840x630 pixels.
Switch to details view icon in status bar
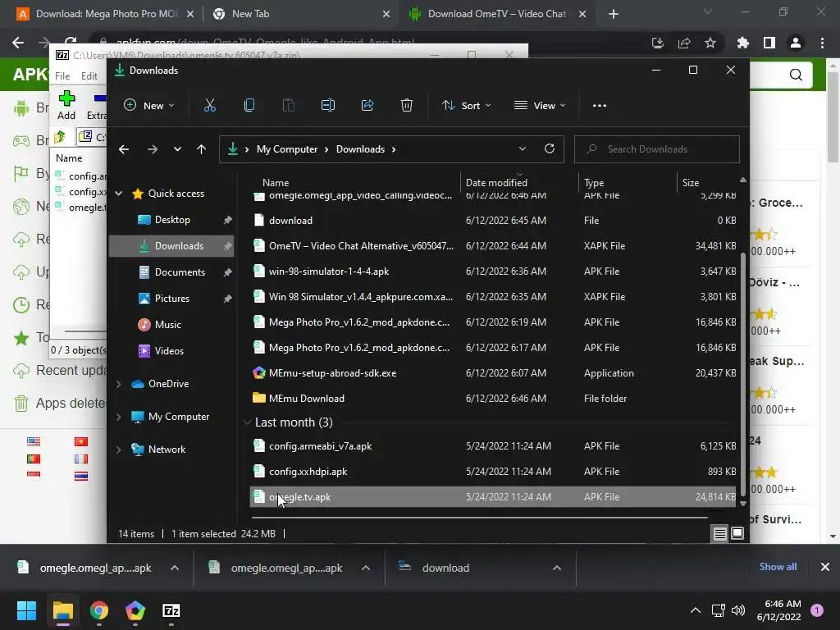[719, 533]
